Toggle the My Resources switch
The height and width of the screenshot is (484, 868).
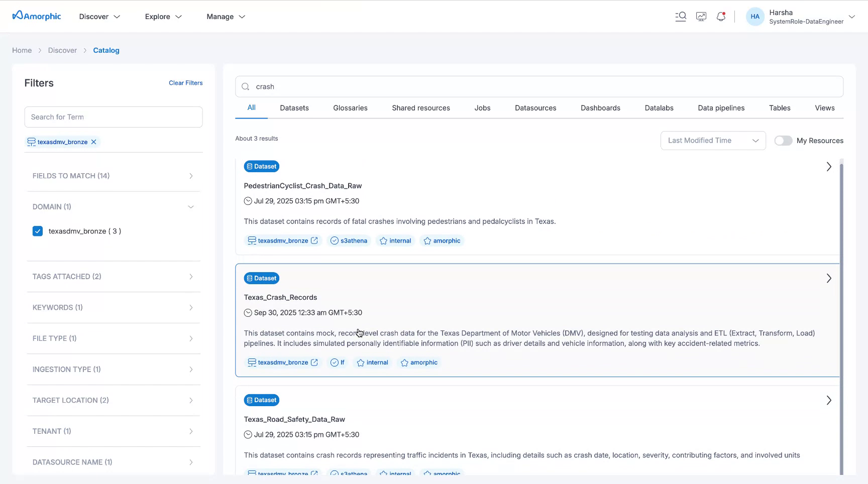pyautogui.click(x=783, y=141)
